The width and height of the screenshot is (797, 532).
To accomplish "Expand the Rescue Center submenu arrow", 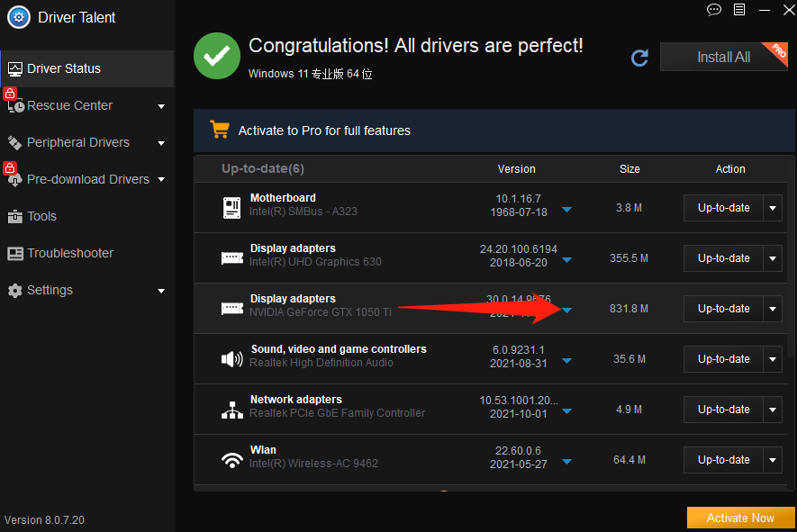I will [161, 106].
